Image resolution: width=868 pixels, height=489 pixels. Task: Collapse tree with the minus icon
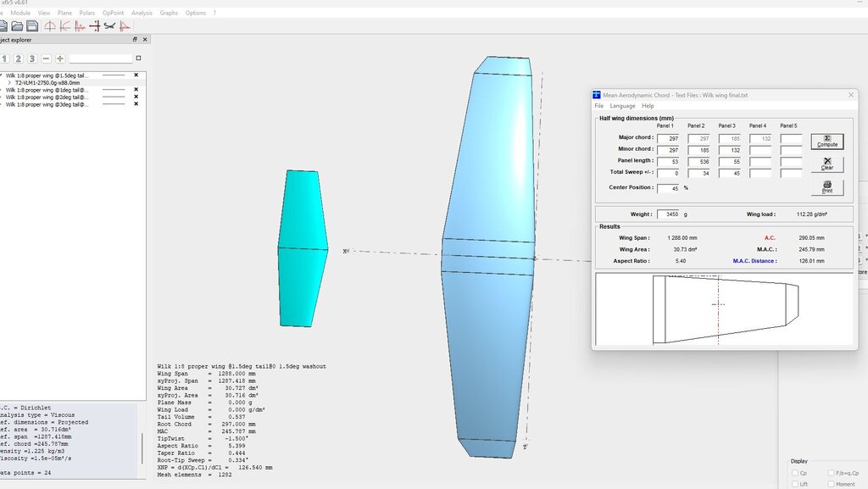click(46, 58)
